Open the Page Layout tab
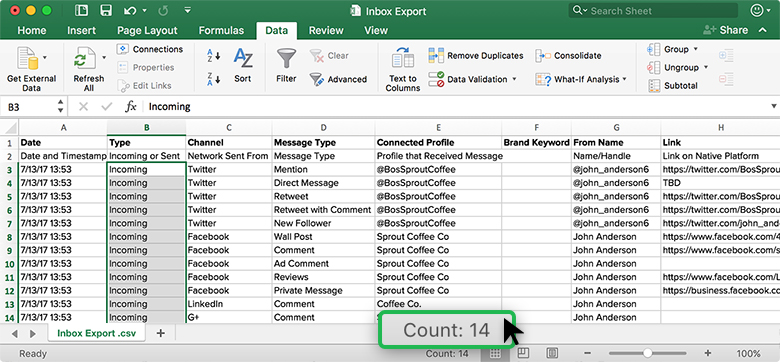780x362 pixels. tap(147, 30)
